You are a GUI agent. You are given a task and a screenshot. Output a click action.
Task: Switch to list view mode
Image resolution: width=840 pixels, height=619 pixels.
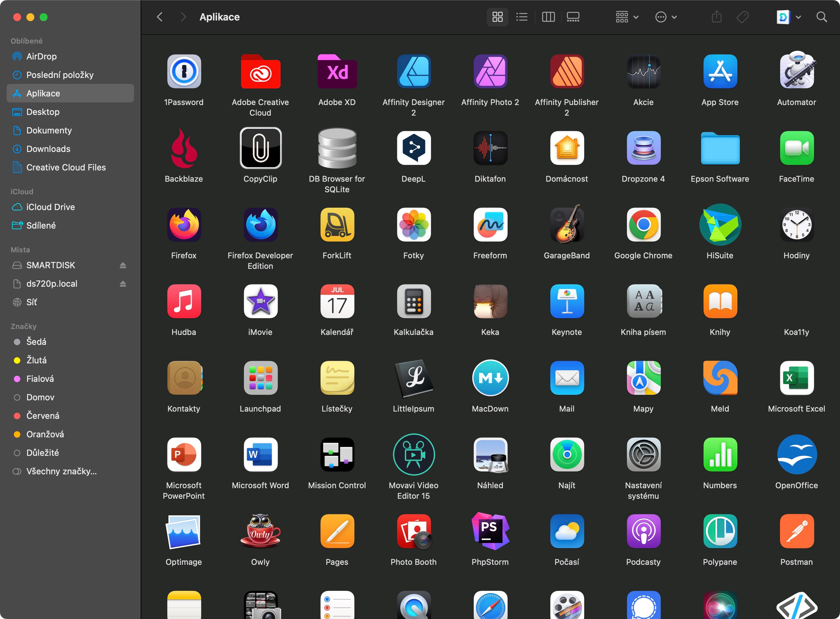coord(522,17)
